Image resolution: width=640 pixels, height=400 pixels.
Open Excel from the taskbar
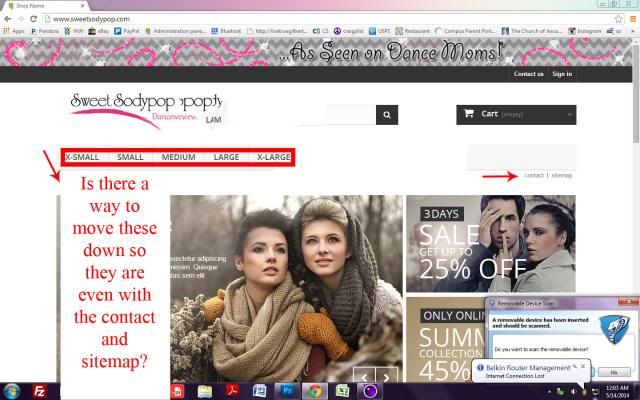click(342, 390)
